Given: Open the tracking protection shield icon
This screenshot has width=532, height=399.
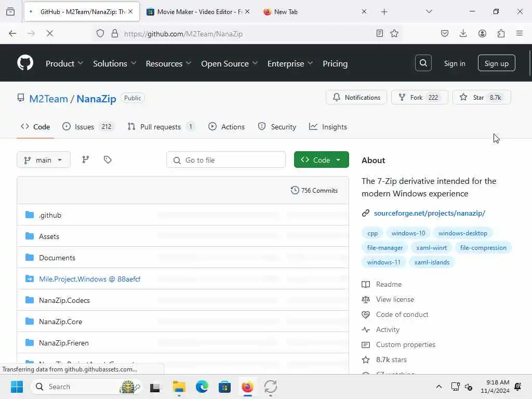Looking at the screenshot, I should pos(100,33).
